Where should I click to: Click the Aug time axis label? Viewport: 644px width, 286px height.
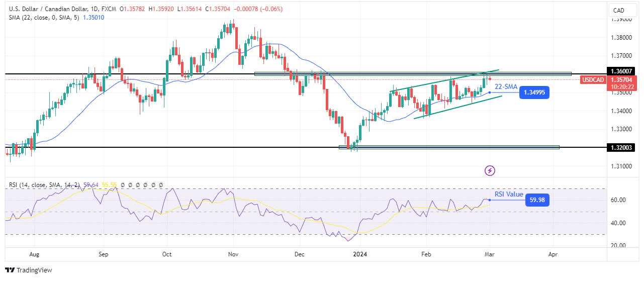tap(34, 254)
